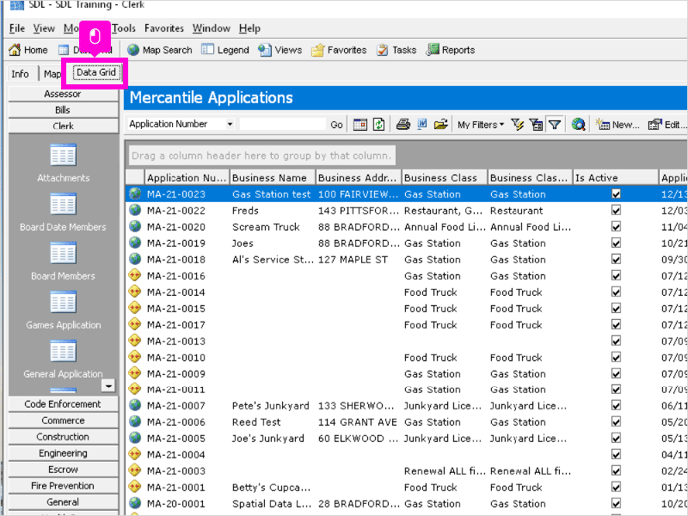
Task: Click the Clerk panel scroll-down arrow
Action: [x=108, y=385]
